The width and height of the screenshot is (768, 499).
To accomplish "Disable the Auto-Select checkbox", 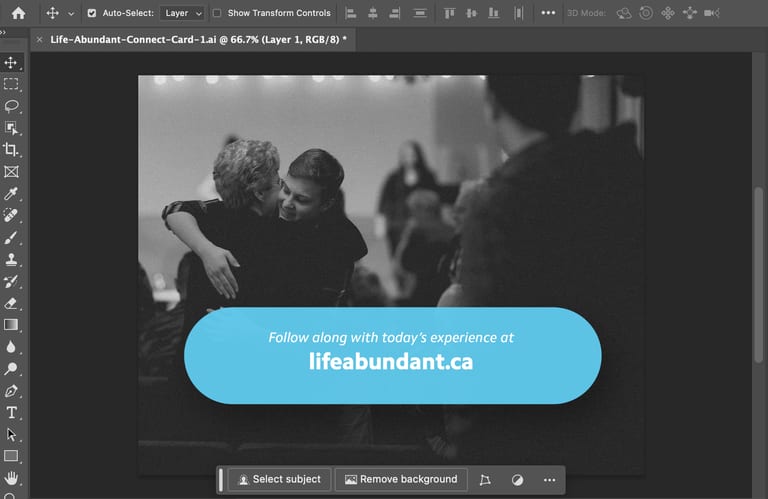I will pyautogui.click(x=92, y=13).
